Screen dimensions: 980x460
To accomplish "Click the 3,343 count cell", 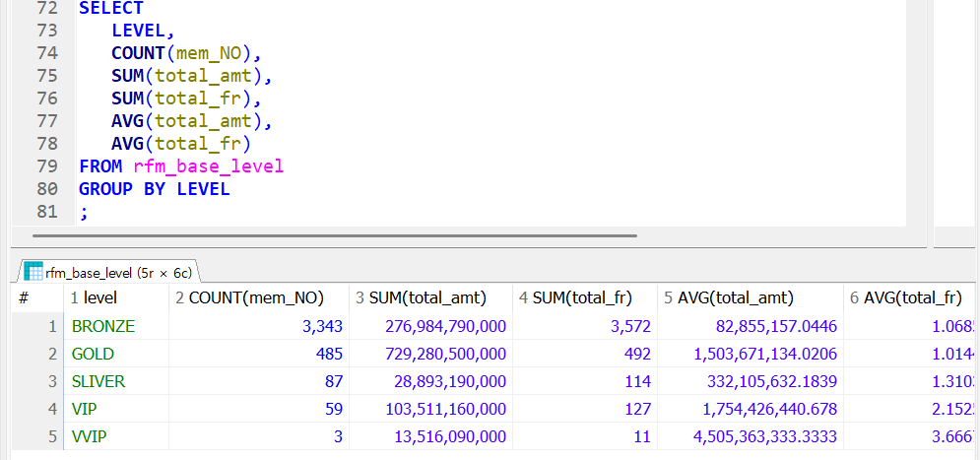I will pos(259,326).
